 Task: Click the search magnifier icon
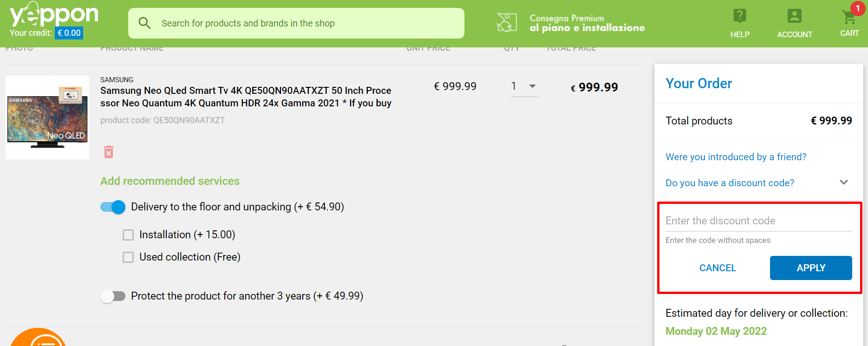click(x=144, y=23)
